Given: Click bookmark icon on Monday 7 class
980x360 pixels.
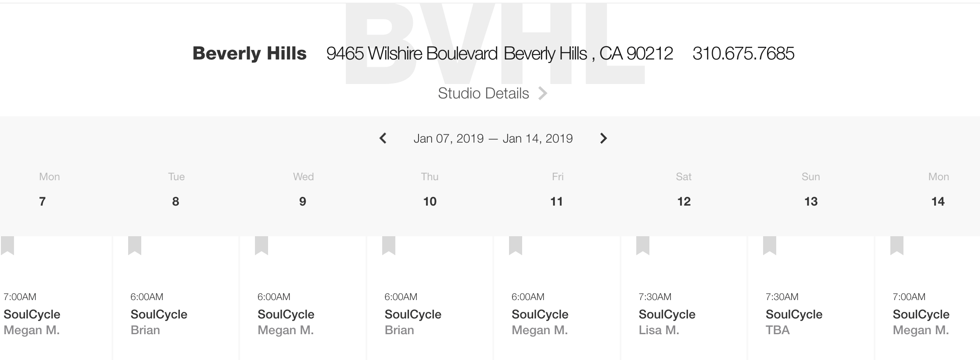Looking at the screenshot, I should 7,245.
